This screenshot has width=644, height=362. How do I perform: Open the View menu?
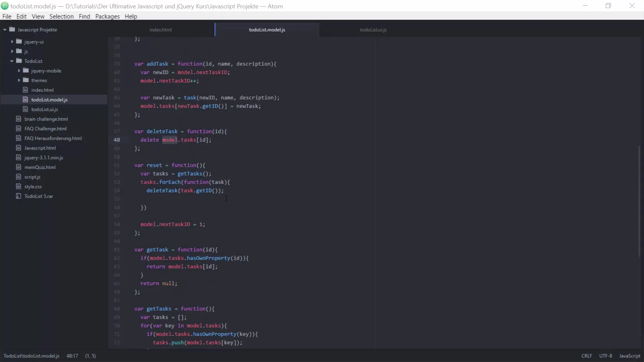[38, 16]
